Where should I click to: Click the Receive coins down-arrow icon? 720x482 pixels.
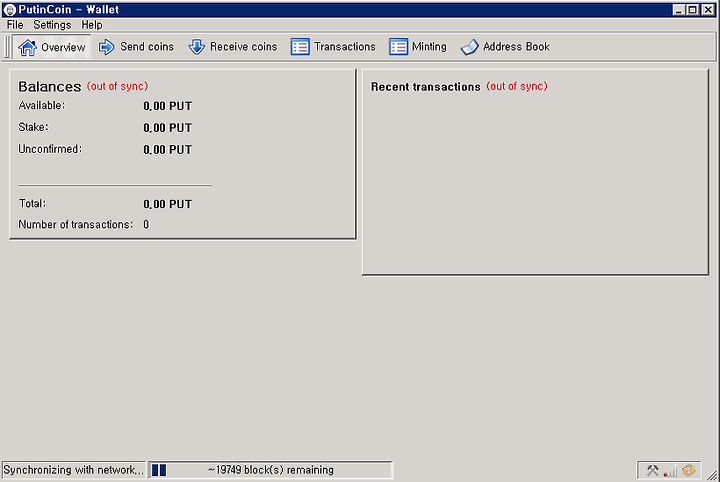197,47
